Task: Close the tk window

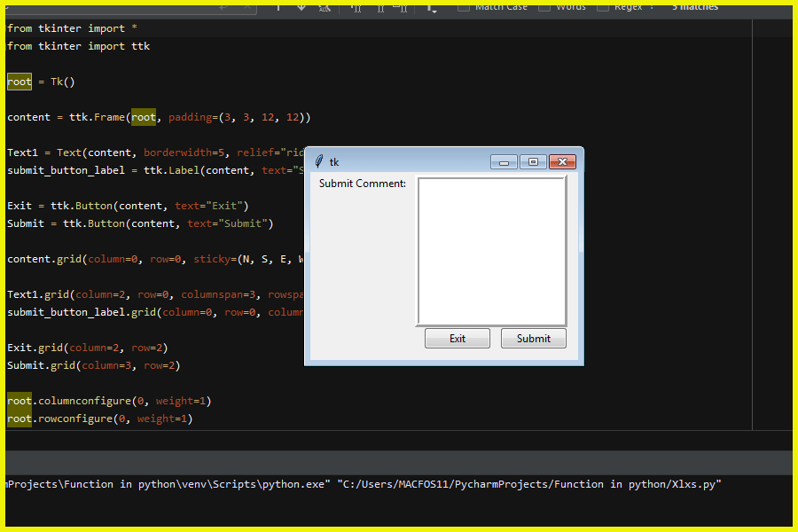Action: pos(562,162)
